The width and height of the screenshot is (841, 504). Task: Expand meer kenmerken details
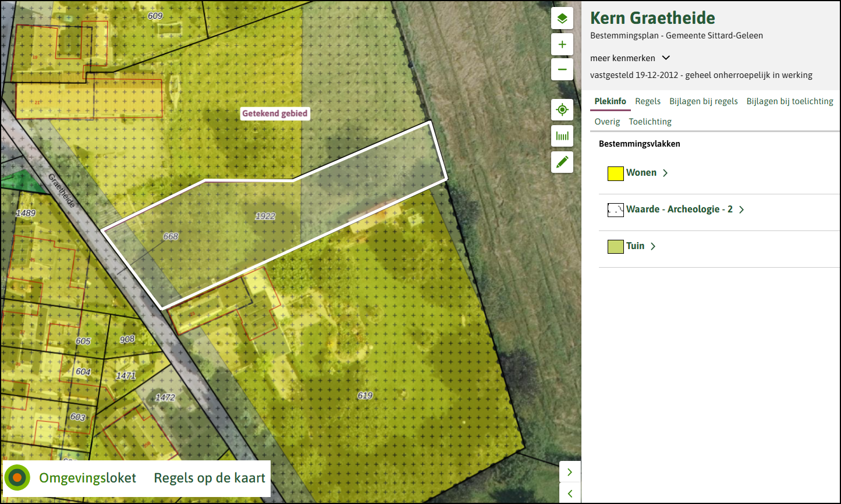point(630,58)
